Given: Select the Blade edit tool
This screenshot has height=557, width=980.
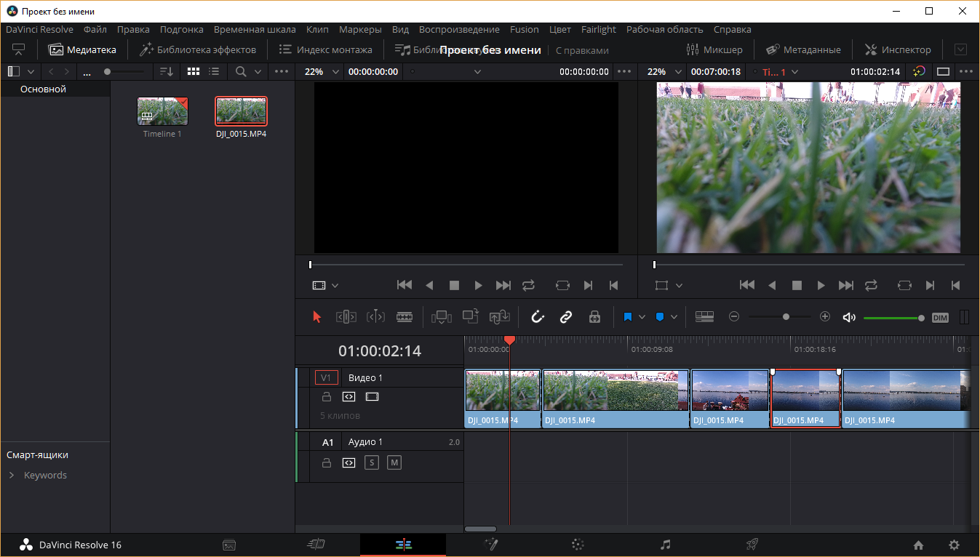Looking at the screenshot, I should click(405, 317).
